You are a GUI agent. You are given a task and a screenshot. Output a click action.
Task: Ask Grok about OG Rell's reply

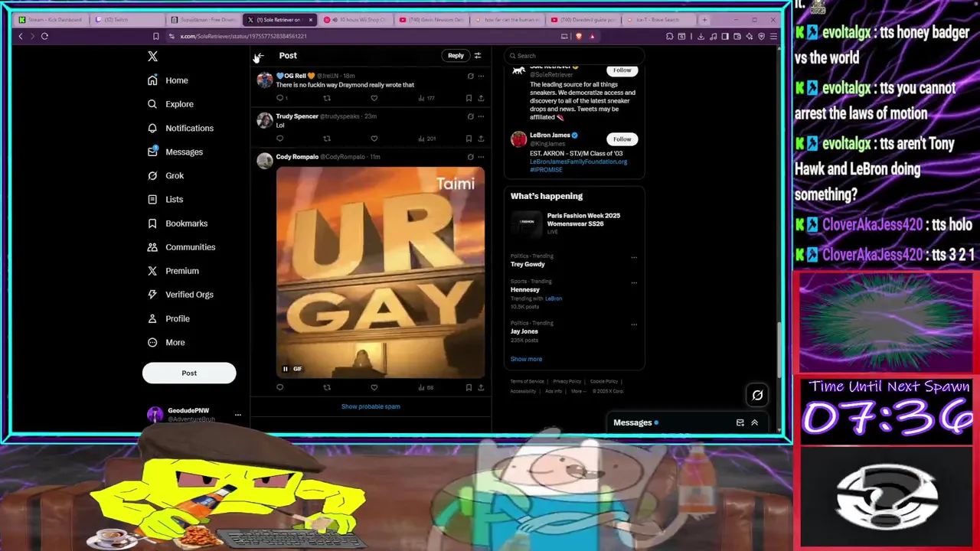point(470,76)
